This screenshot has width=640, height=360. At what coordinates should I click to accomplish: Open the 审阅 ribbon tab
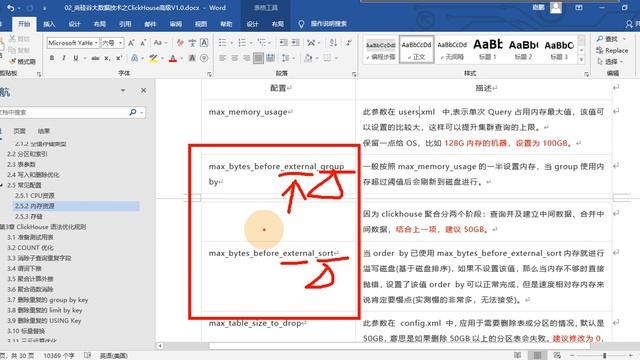[x=176, y=24]
